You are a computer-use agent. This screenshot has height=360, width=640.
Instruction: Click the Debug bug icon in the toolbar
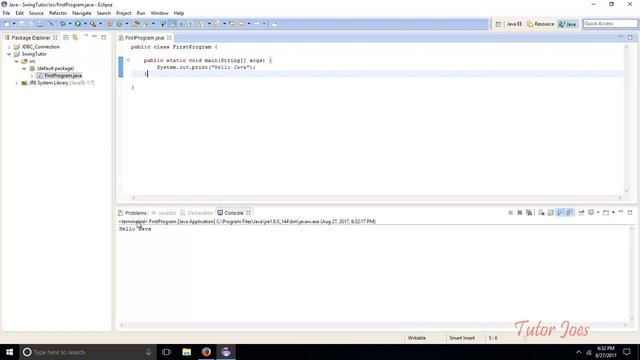pos(62,24)
